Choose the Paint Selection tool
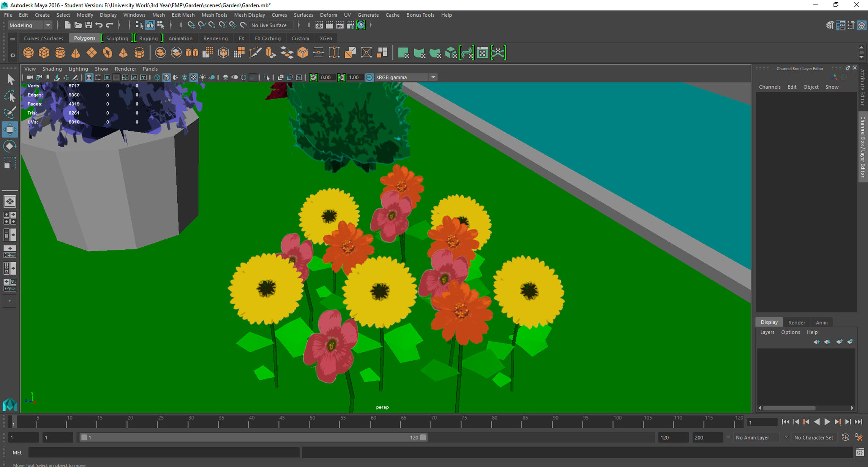 pos(10,112)
